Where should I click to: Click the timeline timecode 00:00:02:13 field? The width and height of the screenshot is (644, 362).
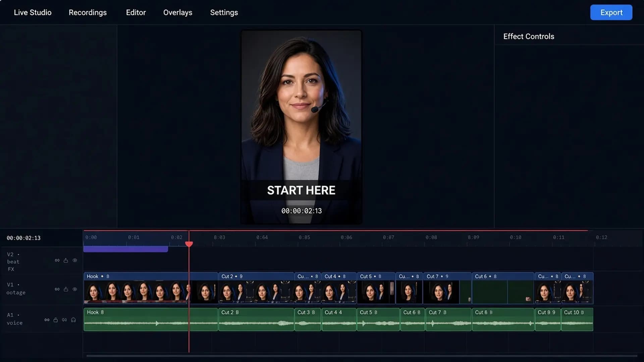tap(23, 238)
